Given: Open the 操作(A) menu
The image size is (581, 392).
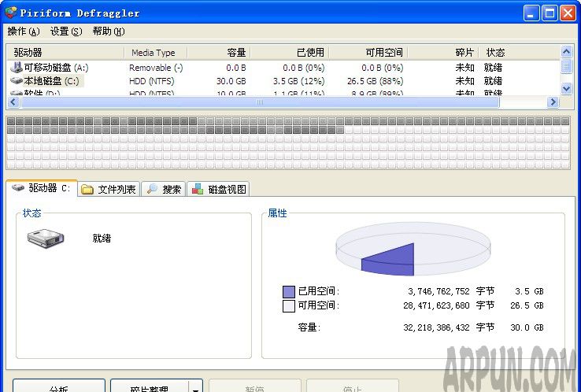Looking at the screenshot, I should pyautogui.click(x=24, y=31).
